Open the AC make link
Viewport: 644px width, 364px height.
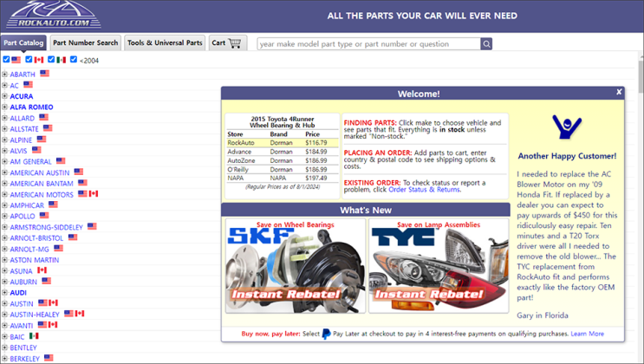click(x=15, y=86)
